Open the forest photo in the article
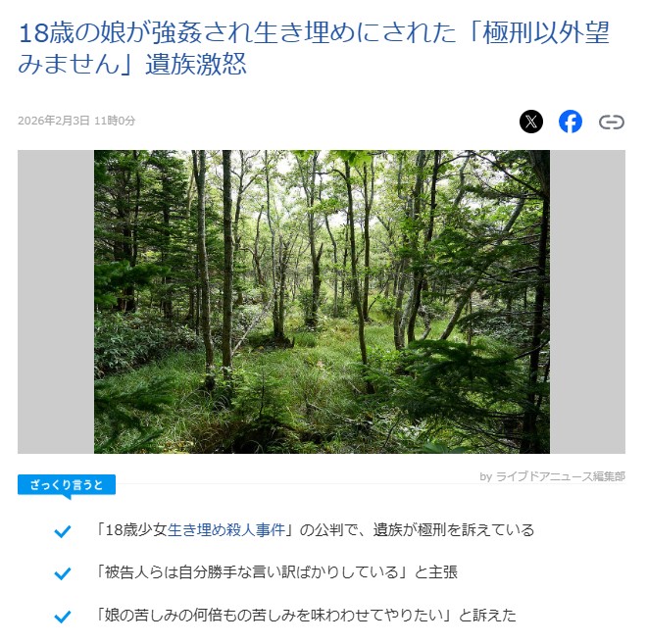Screen dimensions: 647x644 point(322,302)
